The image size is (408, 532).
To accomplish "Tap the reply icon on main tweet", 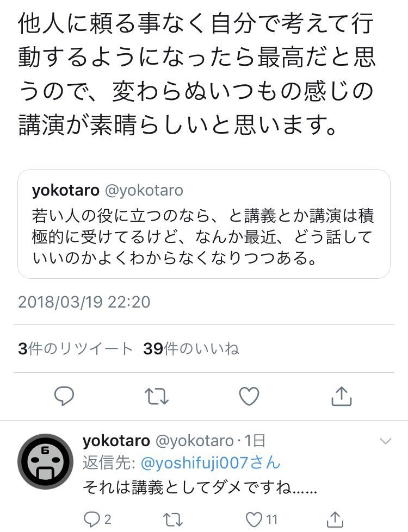I will pyautogui.click(x=64, y=397).
